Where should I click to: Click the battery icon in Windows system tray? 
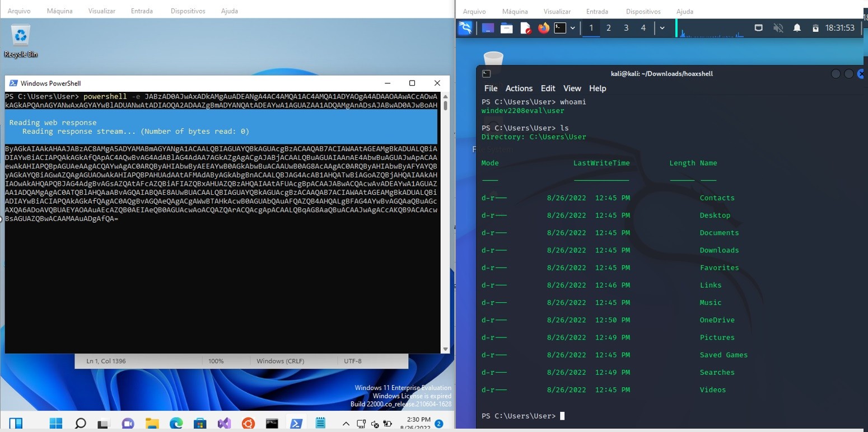pos(388,425)
